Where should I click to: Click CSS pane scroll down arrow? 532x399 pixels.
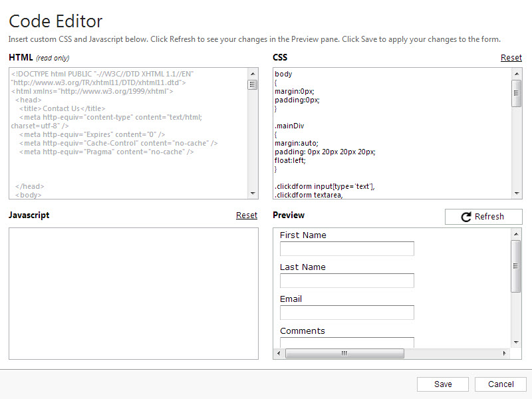[x=517, y=194]
